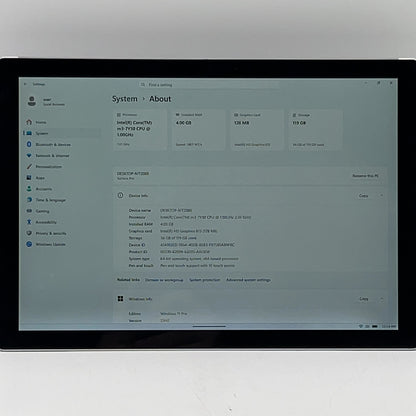Click Rename this PC button
416x416 pixels.
tap(365, 176)
